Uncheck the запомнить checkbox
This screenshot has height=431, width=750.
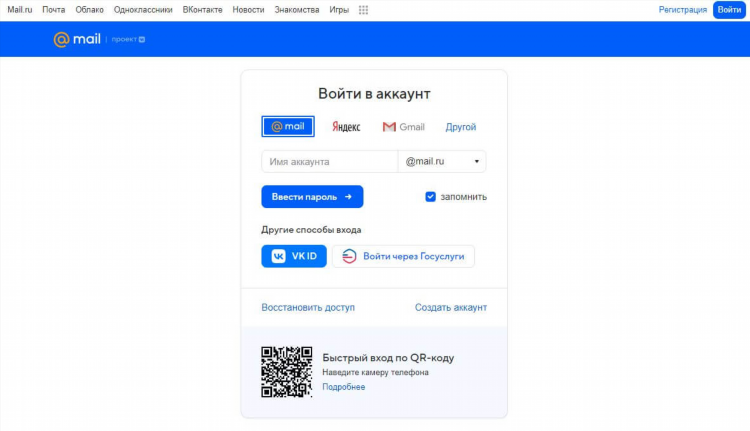[x=430, y=197]
